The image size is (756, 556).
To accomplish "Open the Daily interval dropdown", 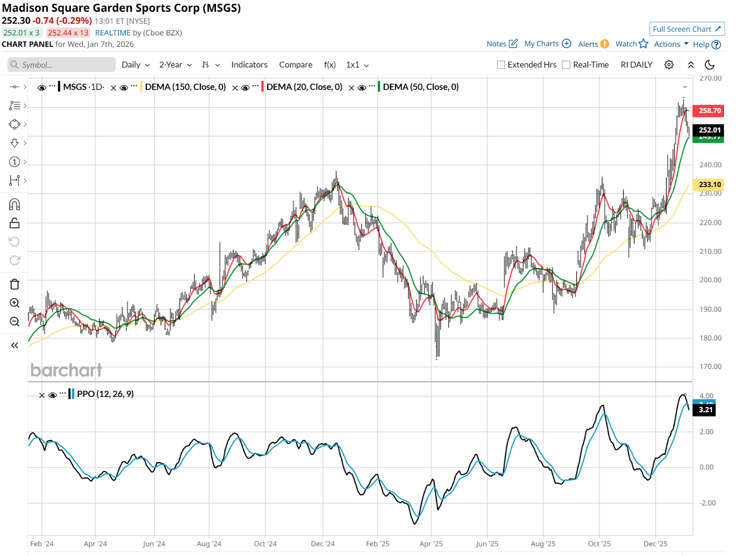I will click(135, 65).
